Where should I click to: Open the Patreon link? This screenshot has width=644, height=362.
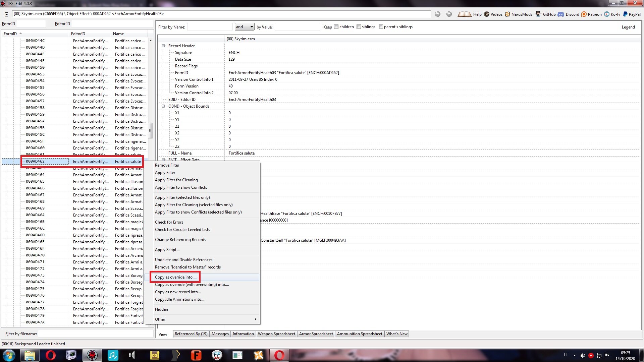(x=591, y=14)
